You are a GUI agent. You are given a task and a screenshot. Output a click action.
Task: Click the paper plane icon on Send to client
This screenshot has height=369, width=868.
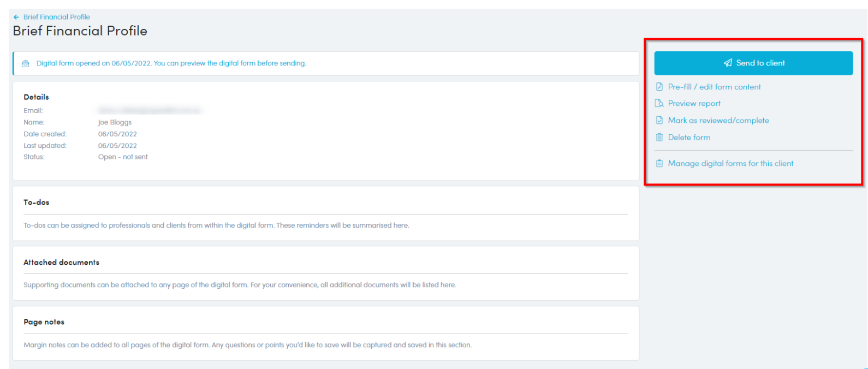[x=728, y=63]
